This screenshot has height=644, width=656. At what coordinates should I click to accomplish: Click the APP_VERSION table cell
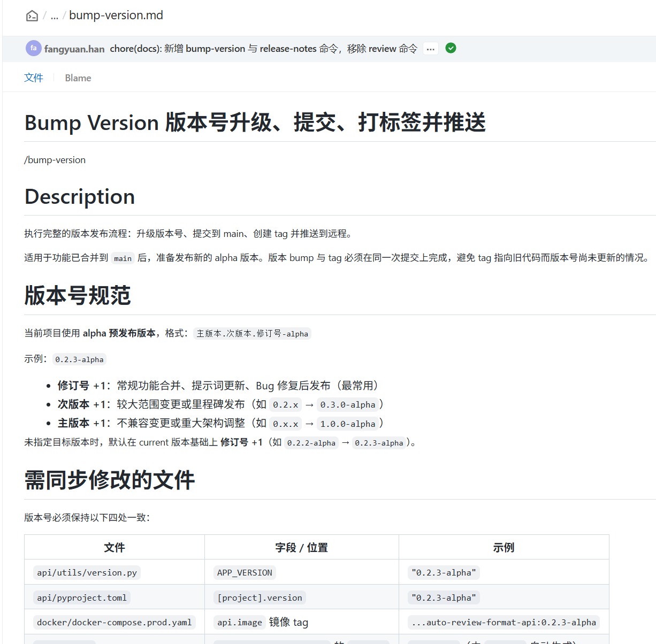(x=302, y=572)
